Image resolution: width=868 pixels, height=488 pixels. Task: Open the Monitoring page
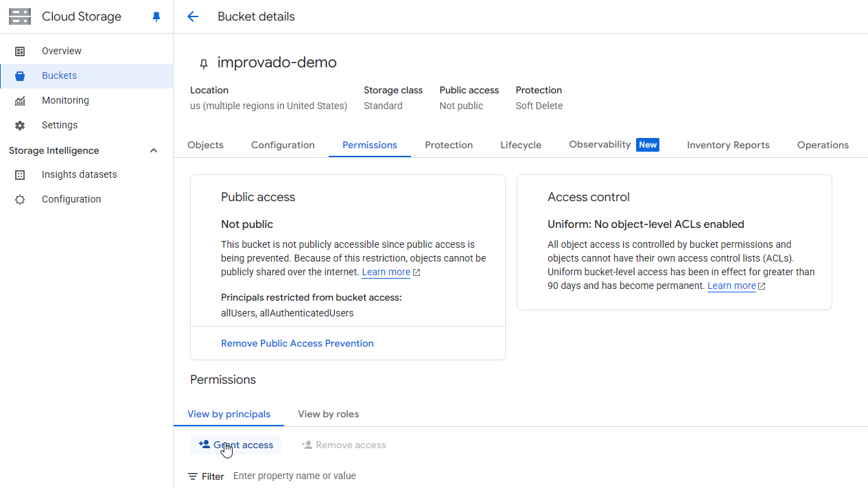click(86, 100)
